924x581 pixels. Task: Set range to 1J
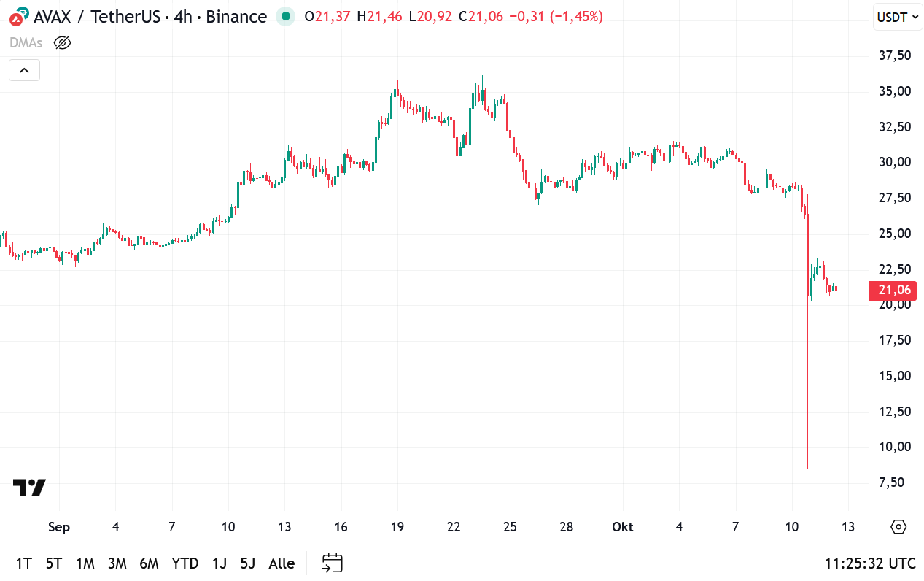[219, 563]
